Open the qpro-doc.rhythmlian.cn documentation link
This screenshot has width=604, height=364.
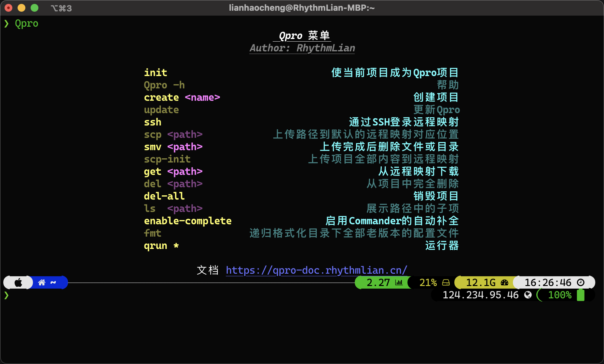pyautogui.click(x=316, y=270)
